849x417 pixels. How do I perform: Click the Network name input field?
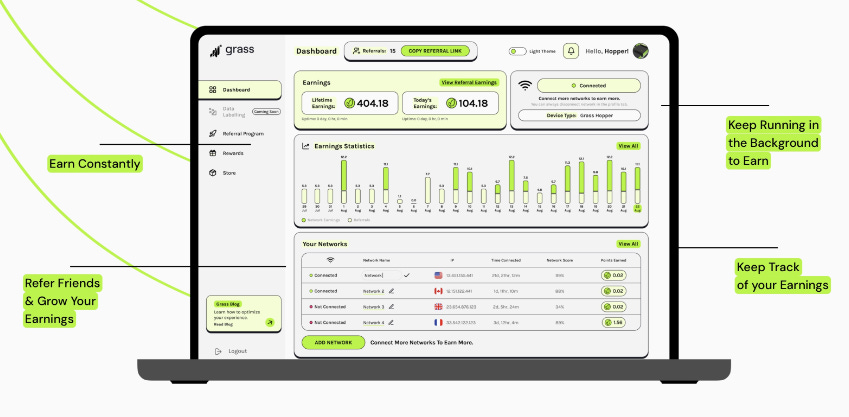[382, 276]
